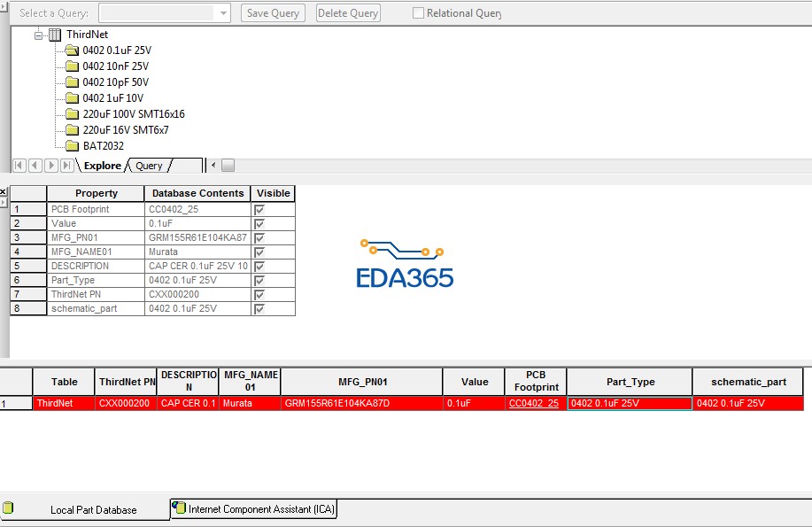Click the ThirdNet PN results column header
The width and height of the screenshot is (812, 527).
pyautogui.click(x=126, y=382)
